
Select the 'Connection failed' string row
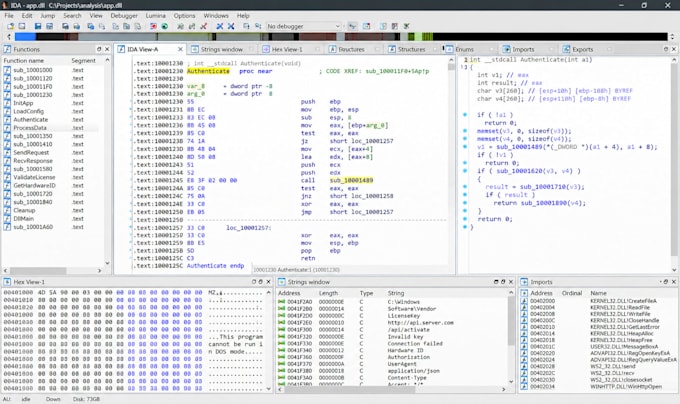pyautogui.click(x=393, y=343)
